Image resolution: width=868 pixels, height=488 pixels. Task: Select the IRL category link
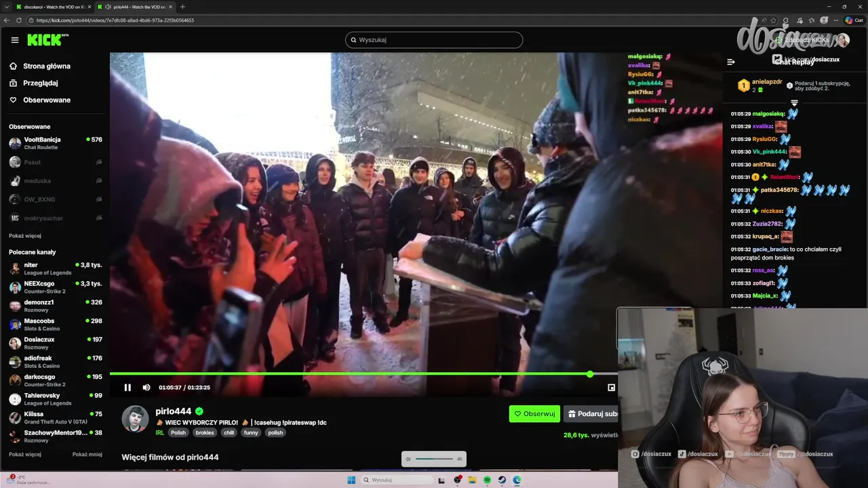160,432
